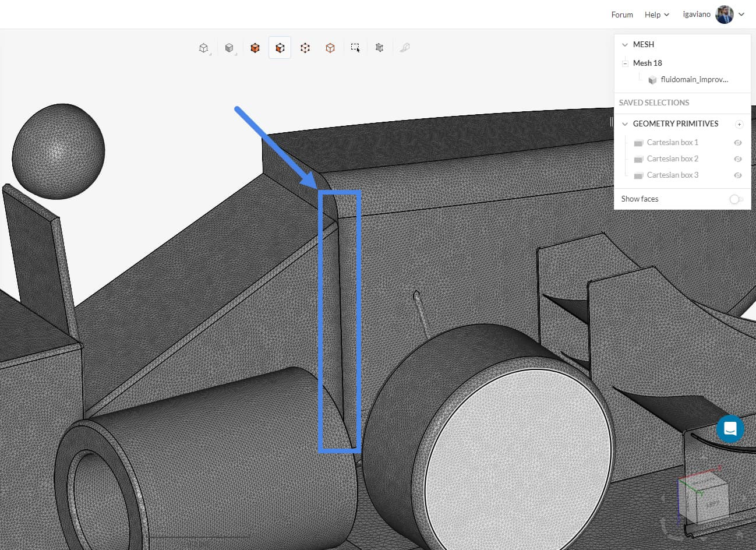Select the fluidomain_improv... mesh item
This screenshot has width=756, height=550.
(x=694, y=79)
